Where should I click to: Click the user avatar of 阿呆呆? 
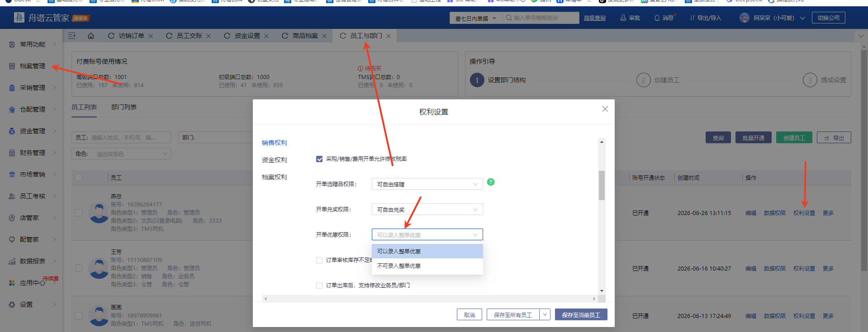pos(745,18)
